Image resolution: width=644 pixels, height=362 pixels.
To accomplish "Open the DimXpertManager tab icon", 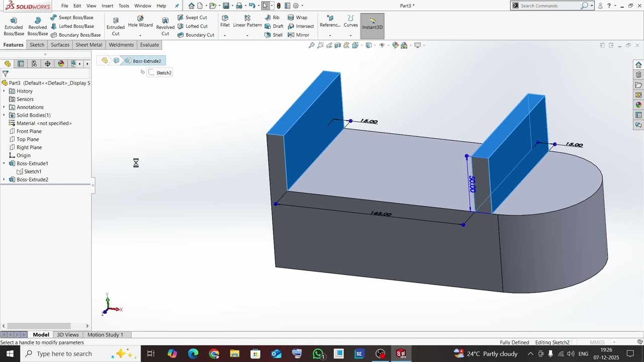I will coord(48,64).
